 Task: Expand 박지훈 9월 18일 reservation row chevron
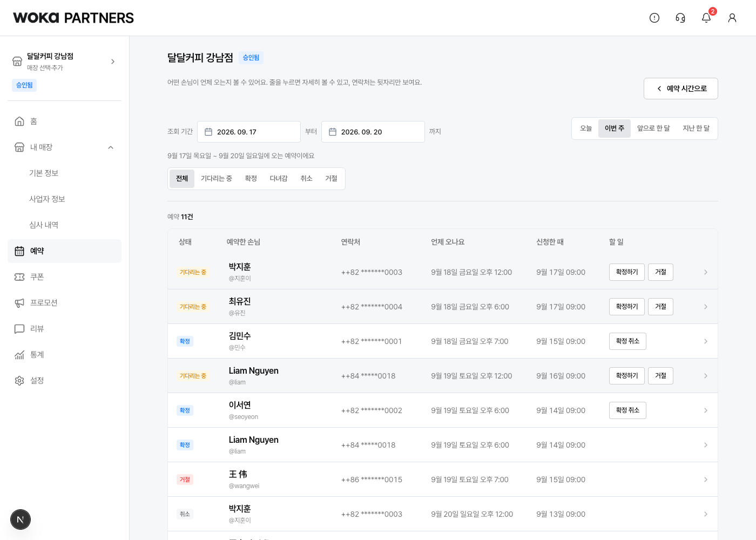[706, 272]
